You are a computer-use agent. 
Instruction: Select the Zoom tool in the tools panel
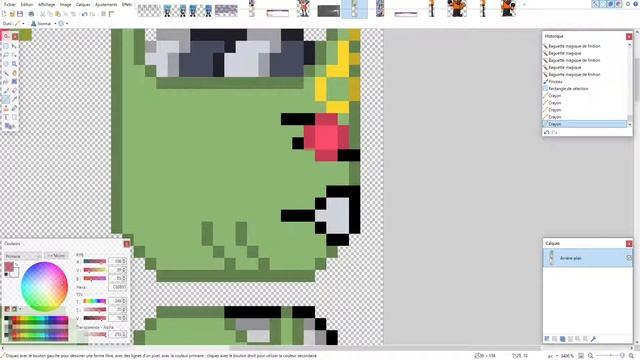click(14, 64)
